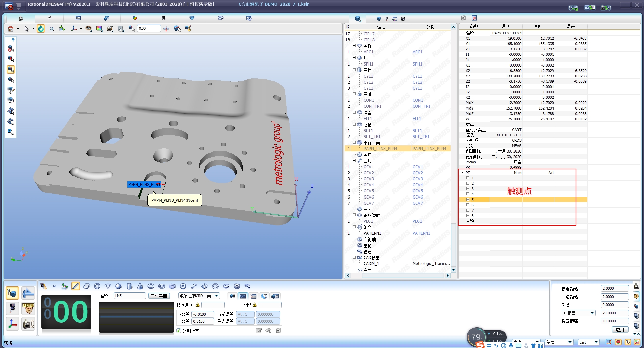
Task: Select the CYL2 tree item
Action: pyautogui.click(x=368, y=82)
